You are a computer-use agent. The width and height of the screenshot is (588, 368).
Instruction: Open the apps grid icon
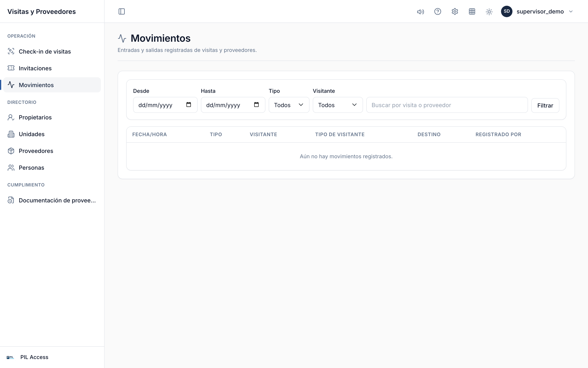472,11
